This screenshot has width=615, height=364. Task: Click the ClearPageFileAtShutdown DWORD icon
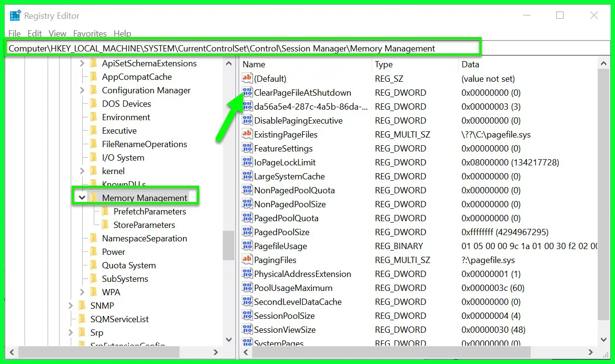coord(247,93)
